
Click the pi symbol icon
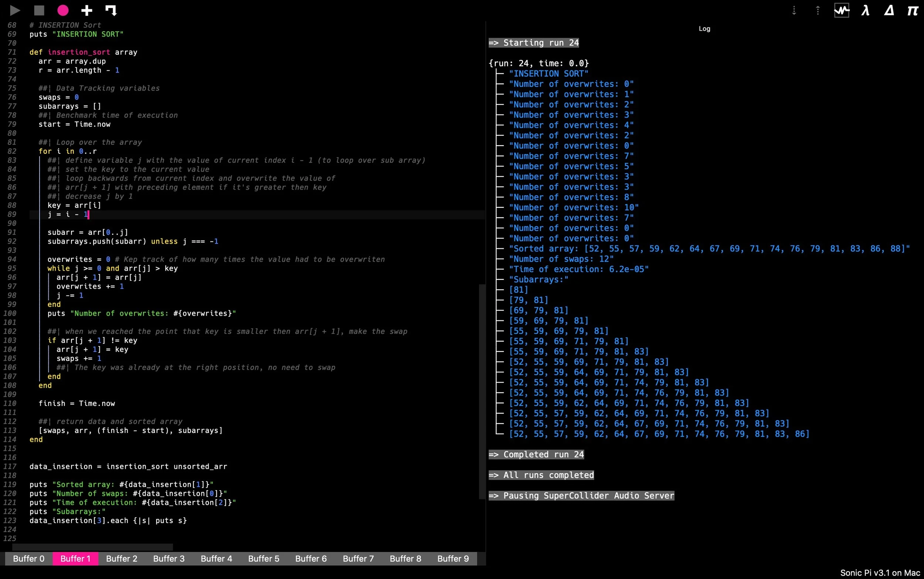tap(913, 10)
